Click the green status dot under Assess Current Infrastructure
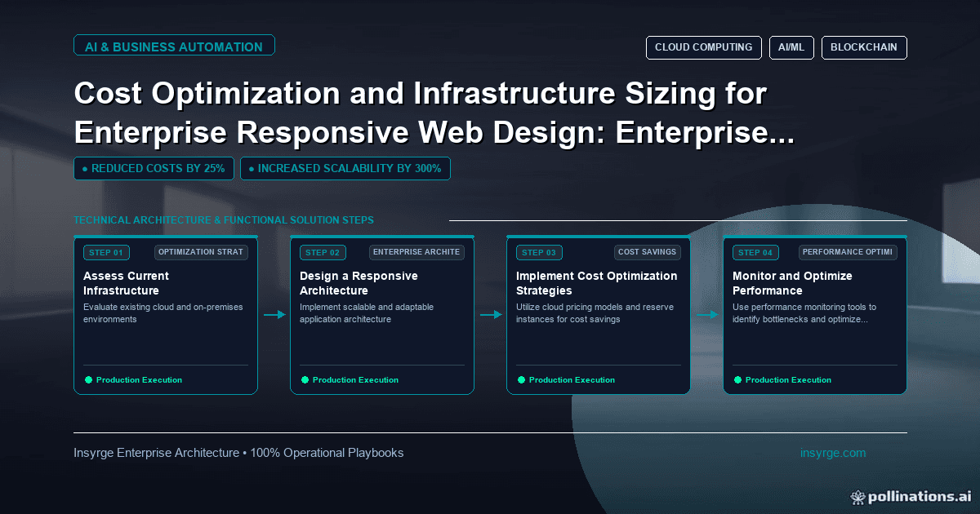Screen dimensions: 980x514 pos(88,379)
